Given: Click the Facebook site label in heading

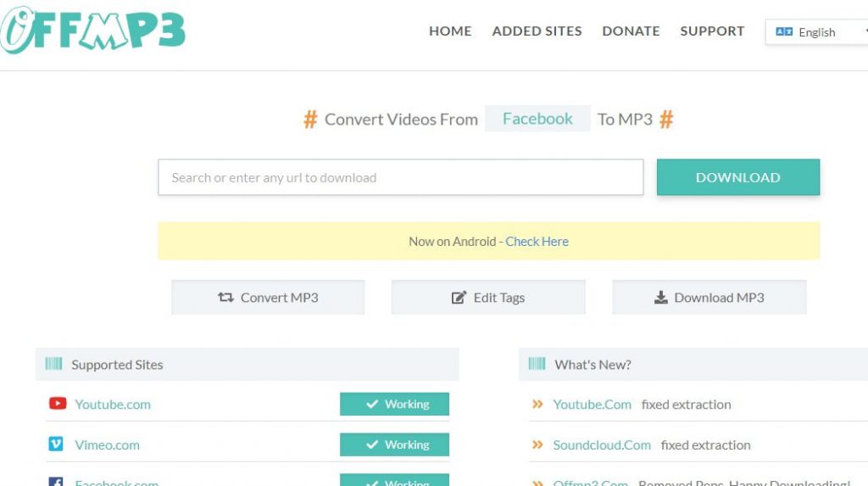Looking at the screenshot, I should pyautogui.click(x=537, y=119).
